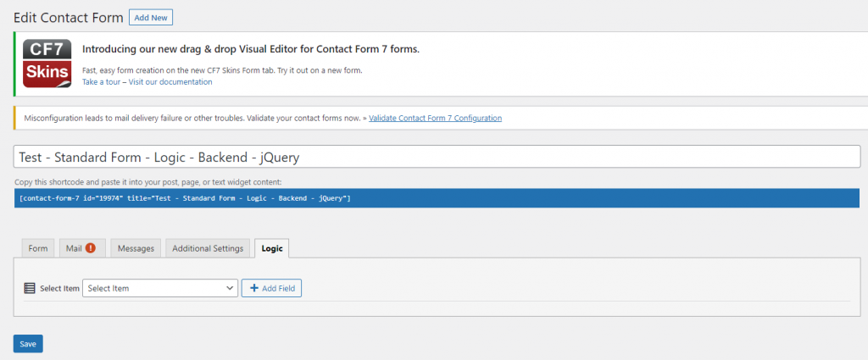Save the contact form

coord(28,343)
